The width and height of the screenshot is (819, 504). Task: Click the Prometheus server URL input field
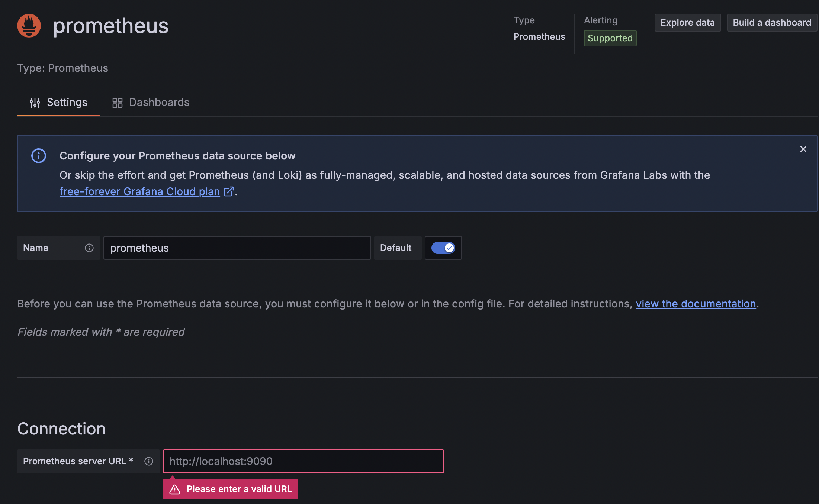tap(303, 461)
